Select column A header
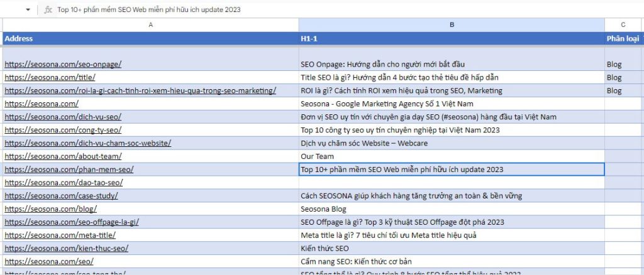Viewport: 644px width, 275px height. tap(151, 25)
